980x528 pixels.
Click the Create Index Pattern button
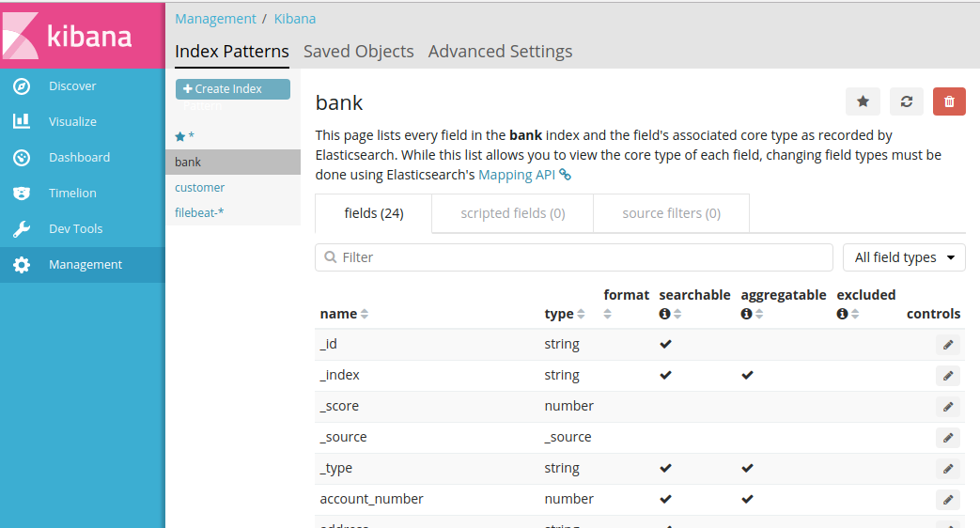tap(232, 89)
